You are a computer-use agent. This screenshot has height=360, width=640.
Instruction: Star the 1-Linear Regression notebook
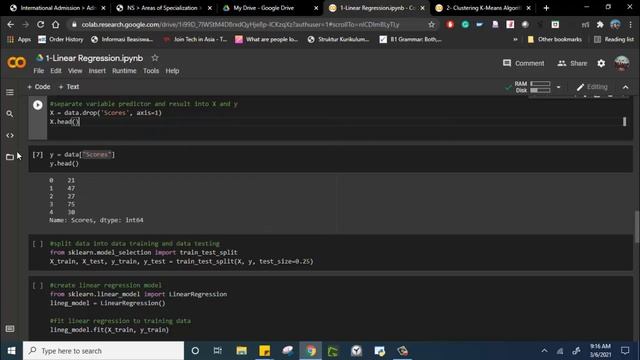155,58
